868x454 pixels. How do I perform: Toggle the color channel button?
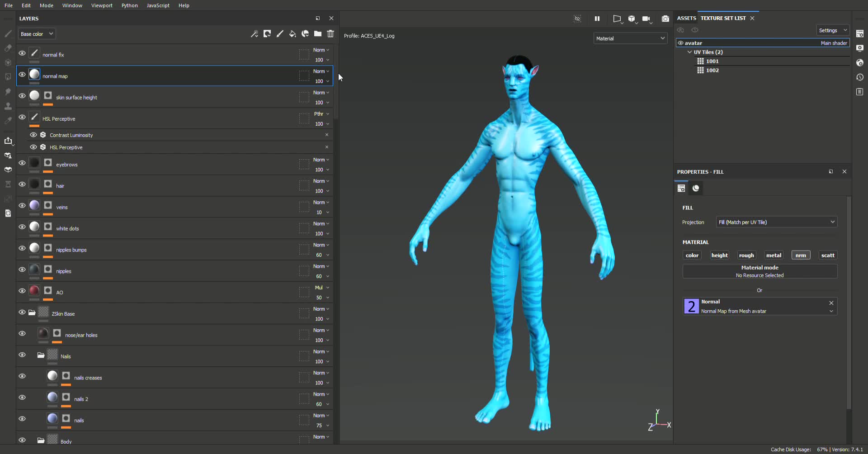coord(692,255)
